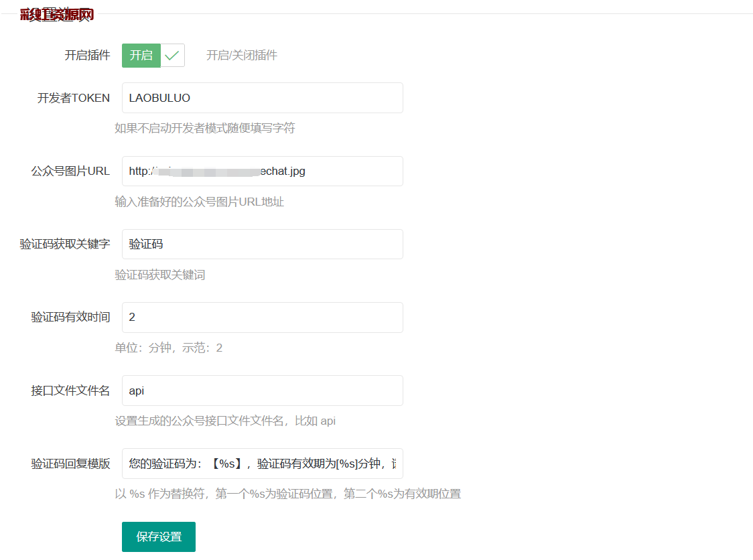Click the 开发者TOKEN label text

click(x=74, y=98)
